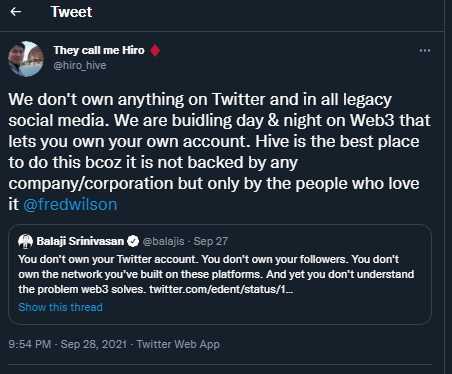This screenshot has width=452, height=374.
Task: Click the verified badge next to Balaji Srinivasan
Action: [x=133, y=241]
